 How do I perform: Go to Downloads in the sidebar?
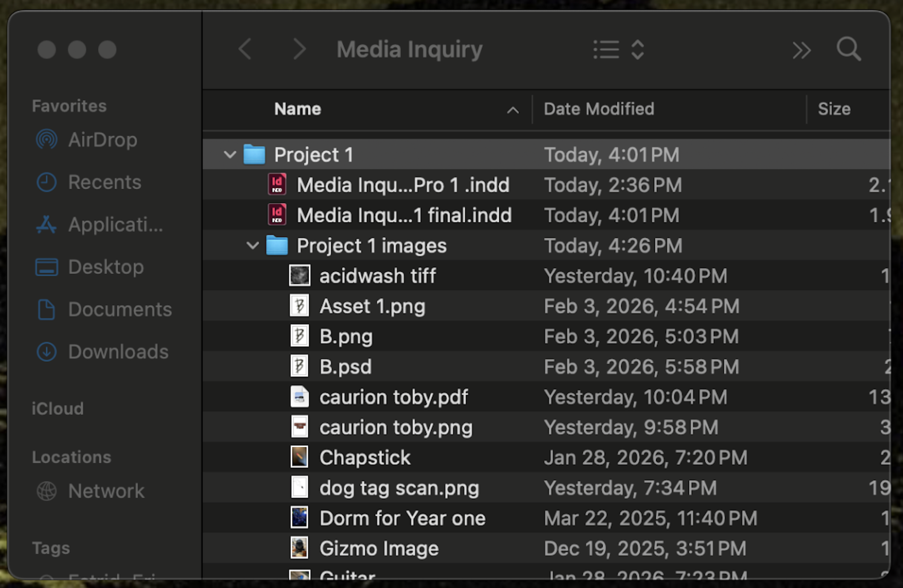click(118, 352)
